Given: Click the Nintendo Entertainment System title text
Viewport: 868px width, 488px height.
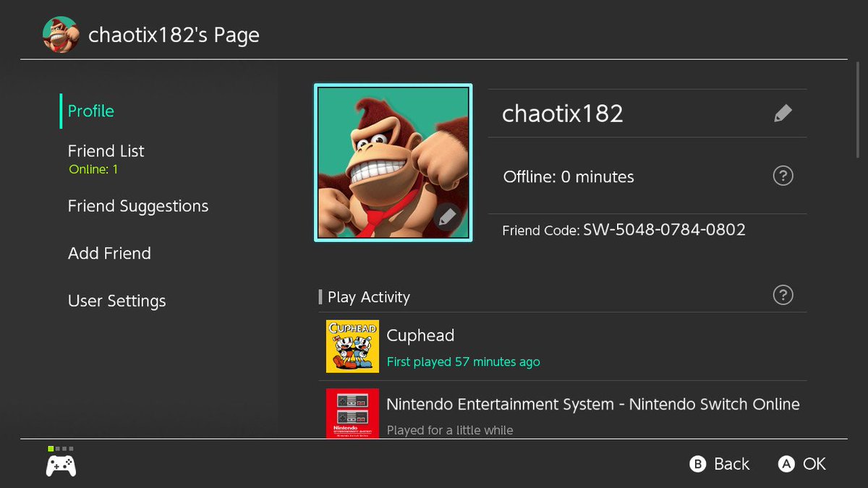Looking at the screenshot, I should (x=593, y=404).
